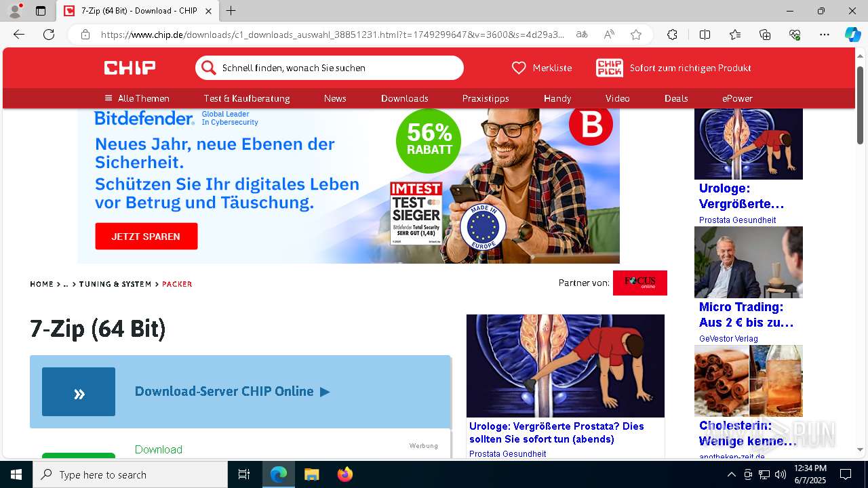Open Settings and more ellipsis
The width and height of the screenshot is (868, 488).
(825, 35)
